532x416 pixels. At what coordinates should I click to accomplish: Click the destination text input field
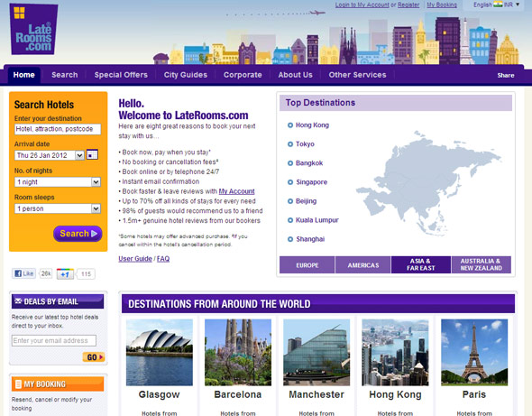point(58,129)
